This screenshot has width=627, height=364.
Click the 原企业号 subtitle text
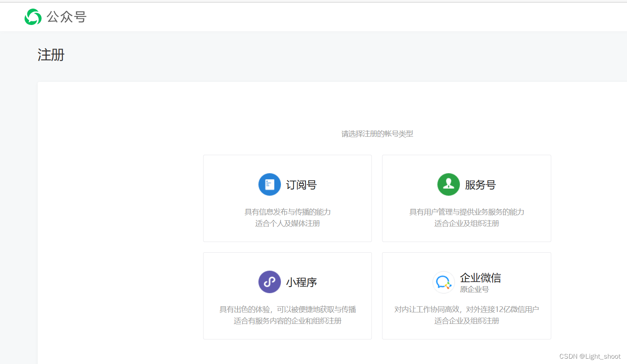click(x=474, y=289)
